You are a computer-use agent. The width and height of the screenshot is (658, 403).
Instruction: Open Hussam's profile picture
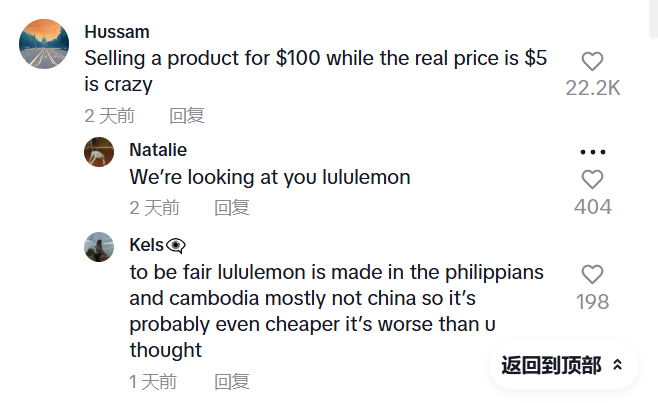click(x=45, y=44)
